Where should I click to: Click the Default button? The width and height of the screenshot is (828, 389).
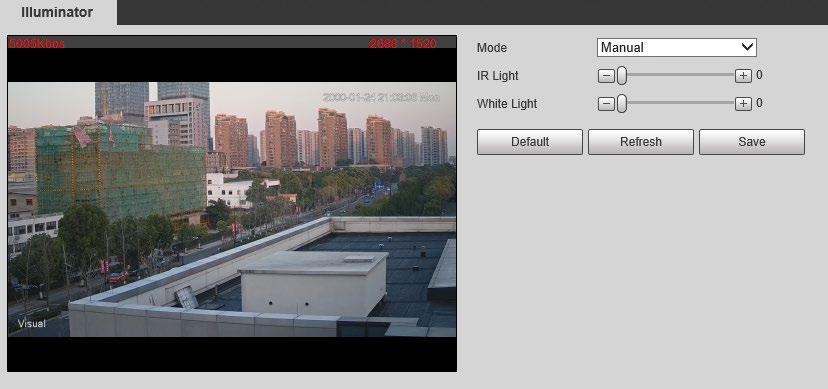(x=530, y=142)
